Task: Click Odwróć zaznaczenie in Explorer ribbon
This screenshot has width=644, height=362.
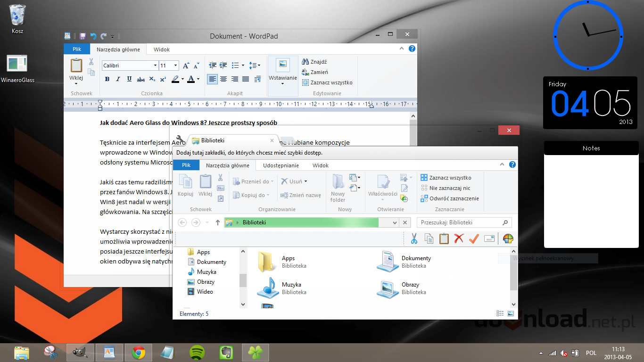Action: [x=450, y=198]
